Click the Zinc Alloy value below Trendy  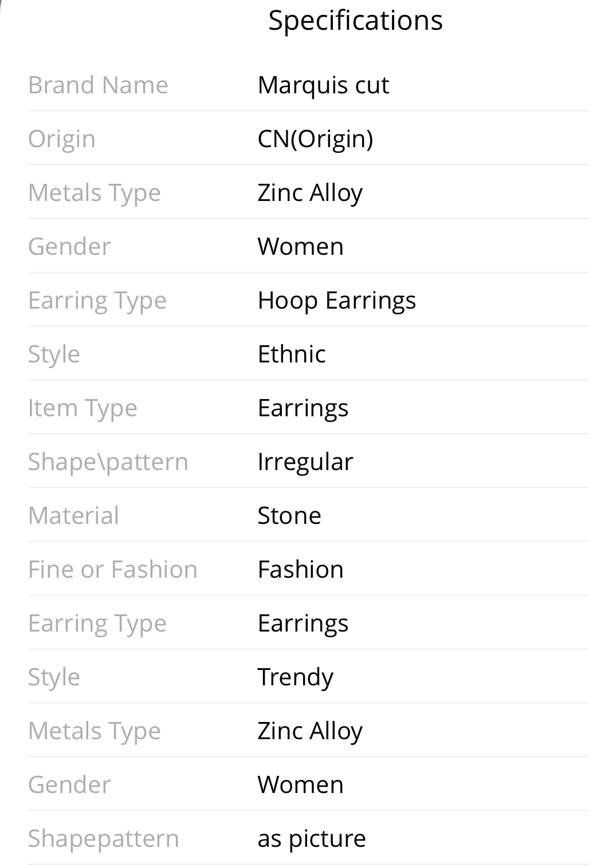[x=310, y=731]
